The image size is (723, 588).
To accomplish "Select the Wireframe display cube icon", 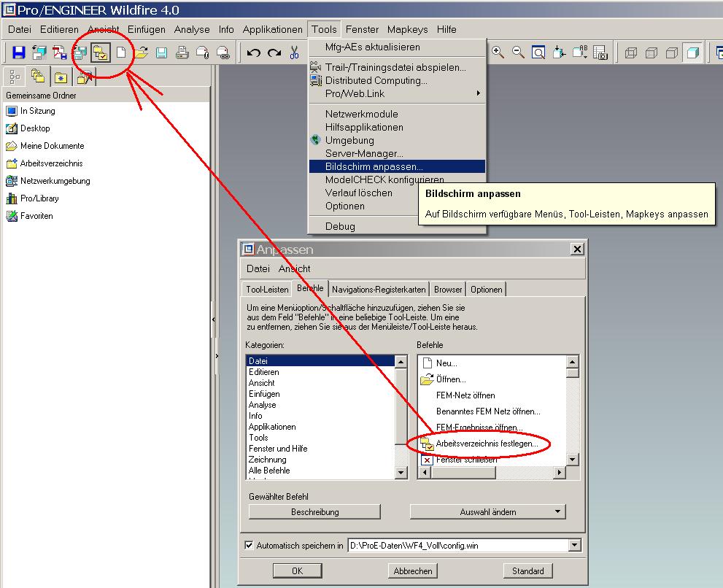I will (631, 53).
